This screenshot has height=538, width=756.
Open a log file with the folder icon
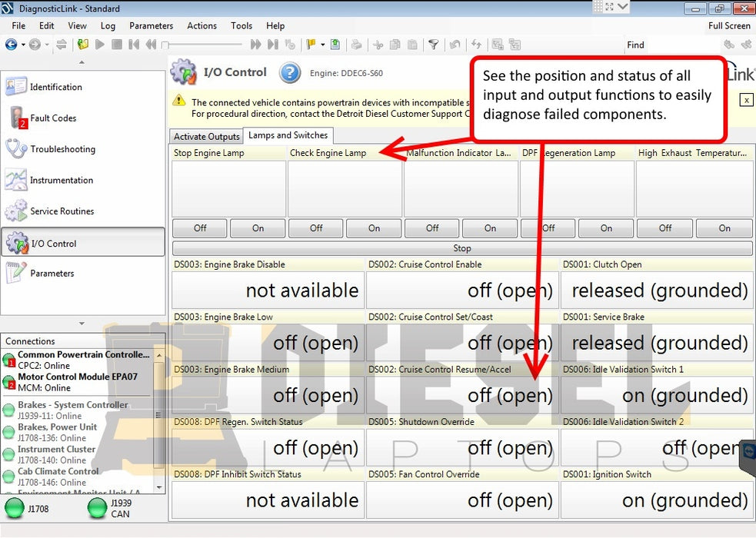83,45
